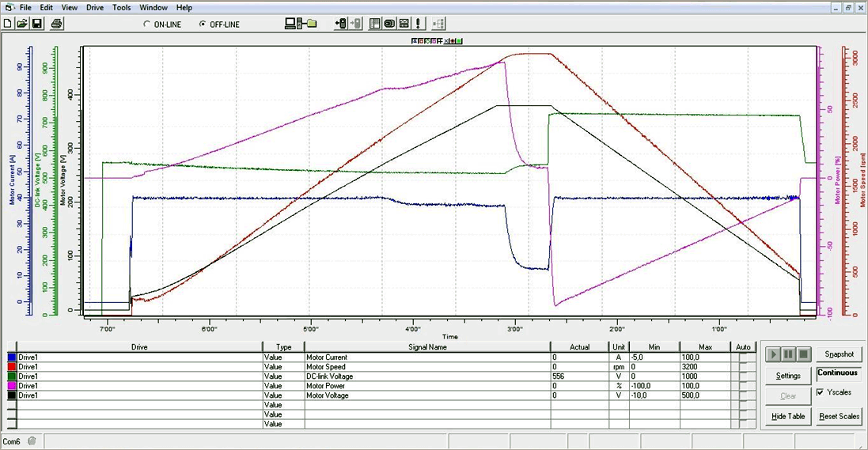Image resolution: width=868 pixels, height=450 pixels.
Task: Click the blue Motor Current color swatch
Action: 12,357
